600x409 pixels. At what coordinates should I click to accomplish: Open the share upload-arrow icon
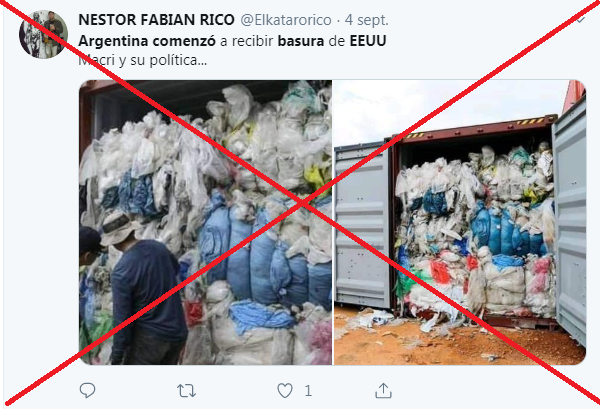tap(383, 391)
